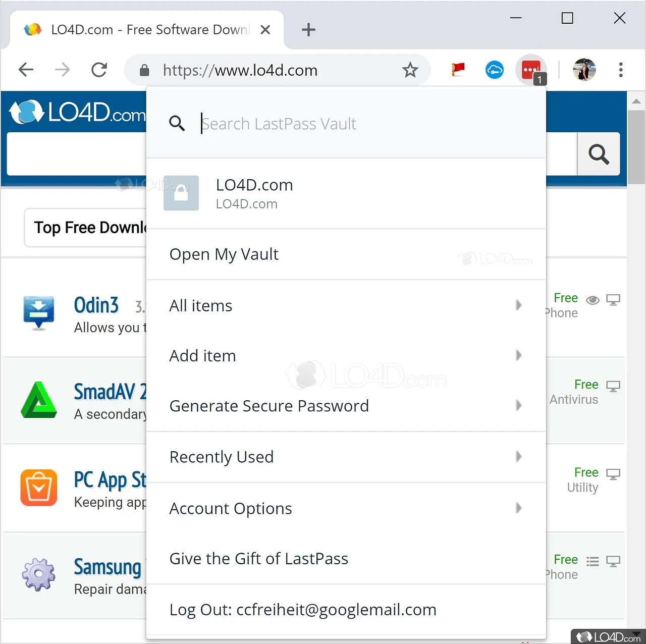Click the search magnifier on LO4D site
Screen dimensions: 646x644
[x=599, y=154]
